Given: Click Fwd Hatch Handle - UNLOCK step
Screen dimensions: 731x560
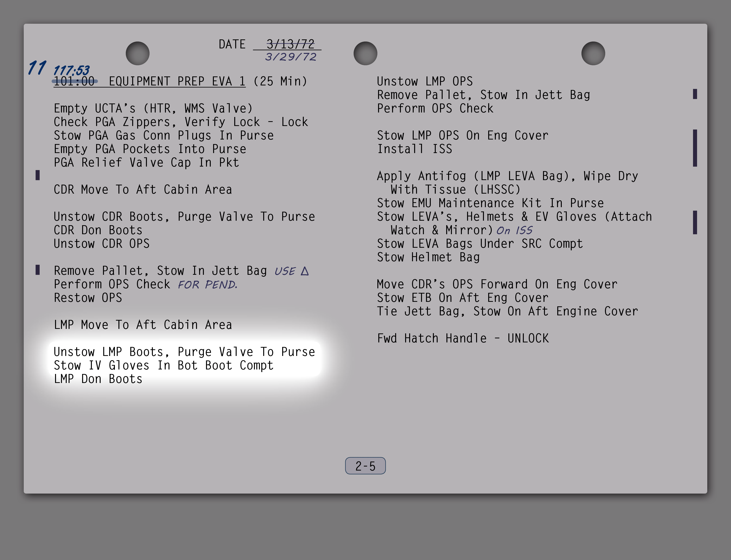Looking at the screenshot, I should 463,339.
